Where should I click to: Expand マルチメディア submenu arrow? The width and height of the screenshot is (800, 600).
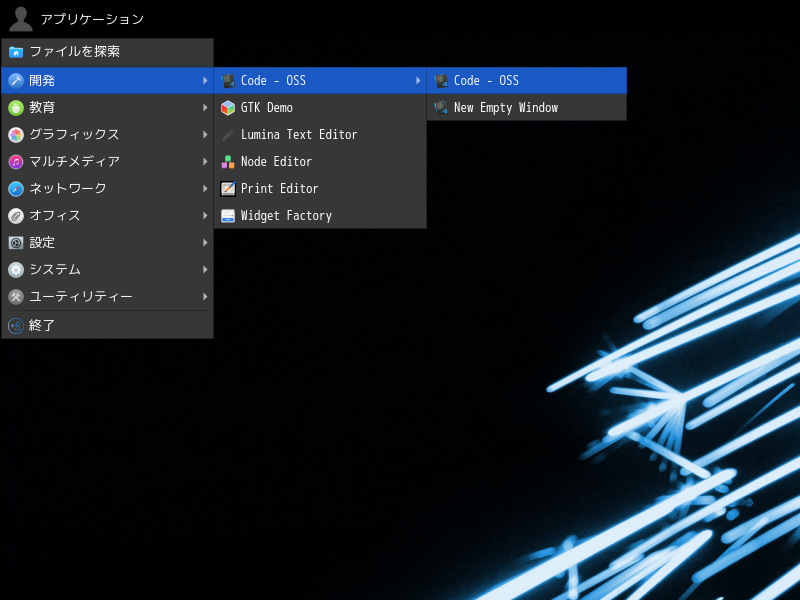[x=205, y=162]
